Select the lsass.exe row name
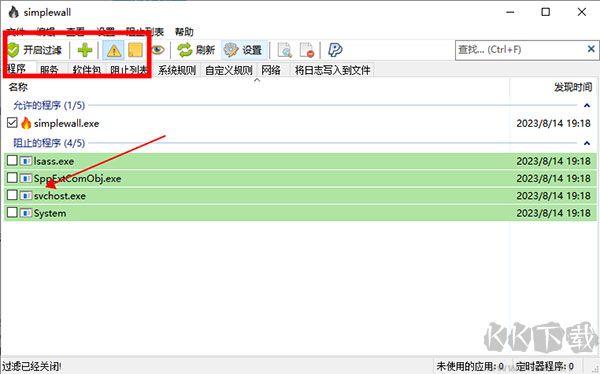Image resolution: width=600 pixels, height=374 pixels. 54,161
